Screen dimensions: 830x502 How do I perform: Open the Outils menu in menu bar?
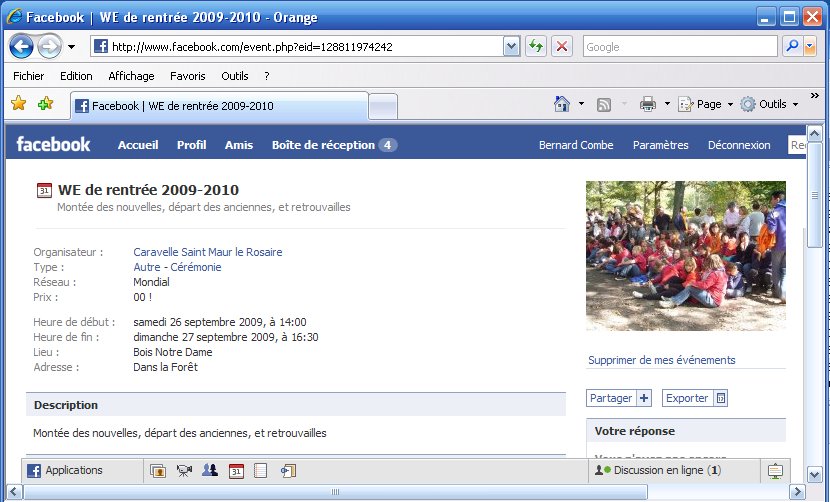[234, 76]
